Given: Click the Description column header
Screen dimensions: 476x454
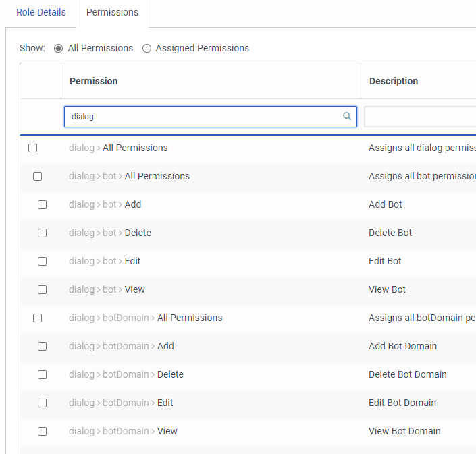Looking at the screenshot, I should click(x=394, y=81).
